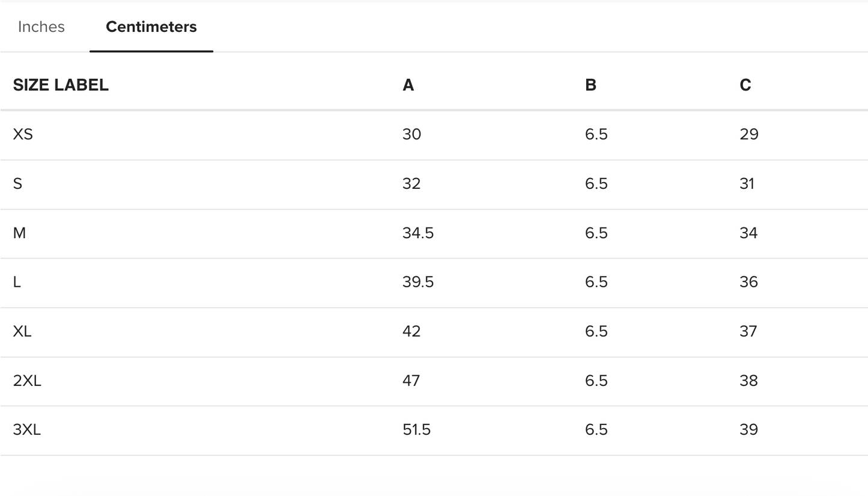
Task: Click the 34.5 measurement for size M
Action: (418, 233)
